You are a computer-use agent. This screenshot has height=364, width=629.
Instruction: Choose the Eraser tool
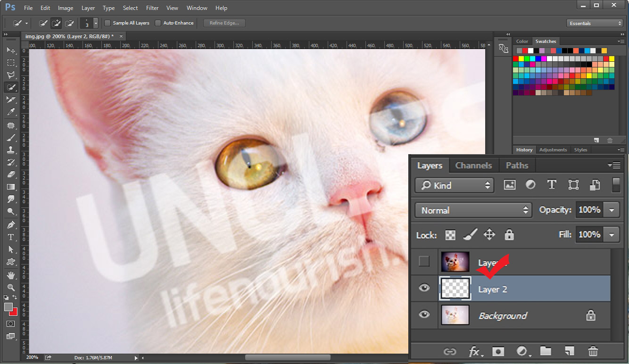tap(11, 174)
